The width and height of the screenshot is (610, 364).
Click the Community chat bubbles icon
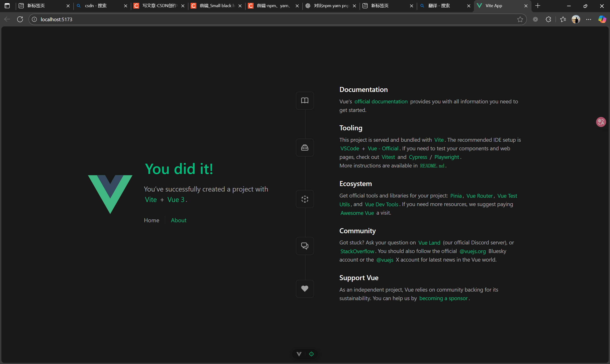point(305,246)
